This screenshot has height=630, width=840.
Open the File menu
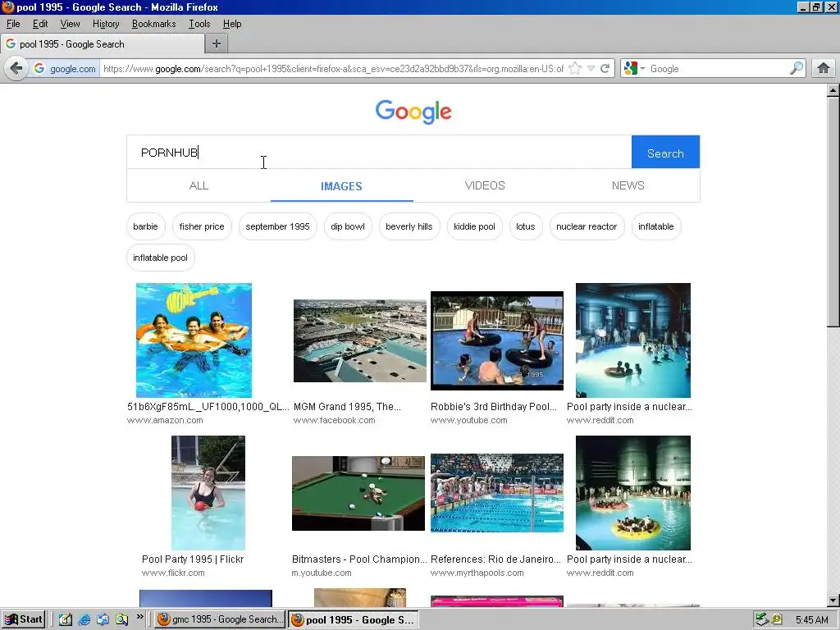click(x=13, y=24)
